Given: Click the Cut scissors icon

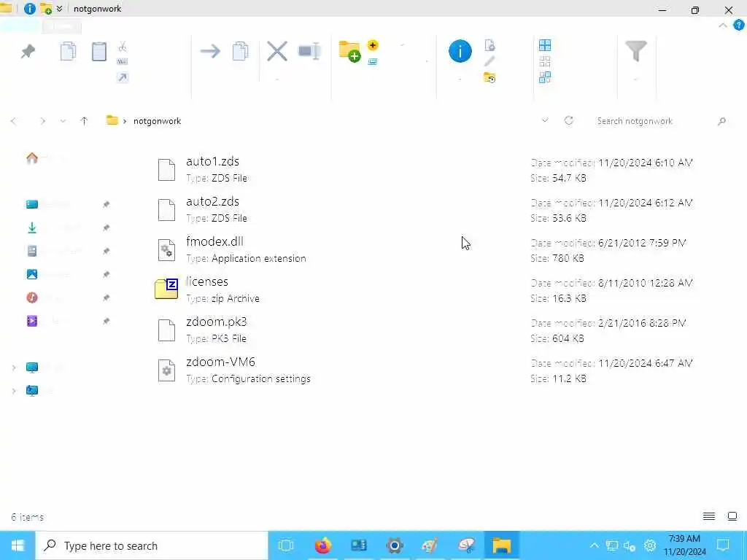Looking at the screenshot, I should [123, 46].
